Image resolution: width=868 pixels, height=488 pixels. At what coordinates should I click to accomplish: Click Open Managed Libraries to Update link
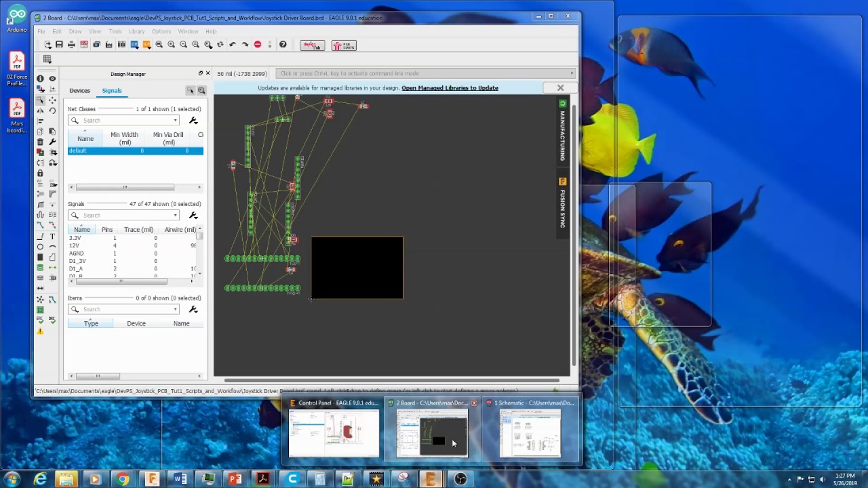(450, 88)
